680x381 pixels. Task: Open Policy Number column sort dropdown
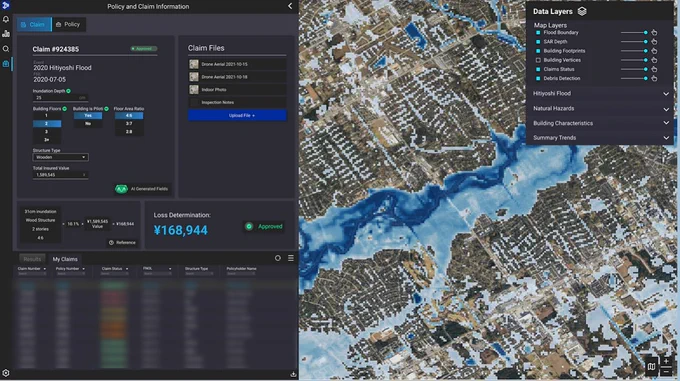(83, 269)
